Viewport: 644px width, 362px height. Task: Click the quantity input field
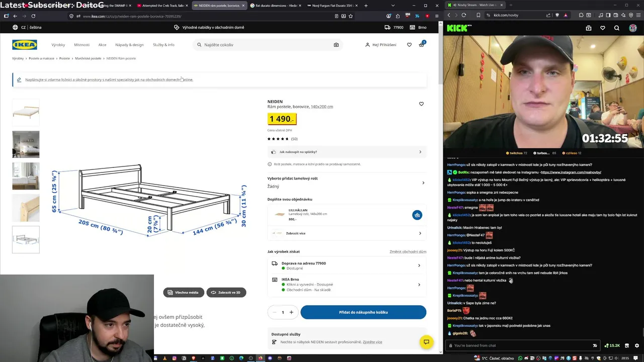point(283,312)
